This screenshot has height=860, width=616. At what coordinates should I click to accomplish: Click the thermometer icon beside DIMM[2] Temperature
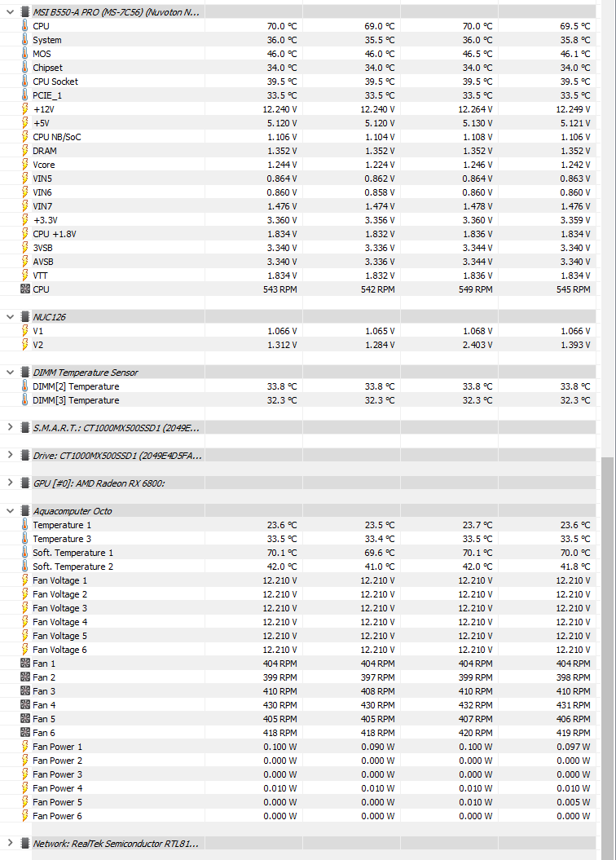coord(24,386)
